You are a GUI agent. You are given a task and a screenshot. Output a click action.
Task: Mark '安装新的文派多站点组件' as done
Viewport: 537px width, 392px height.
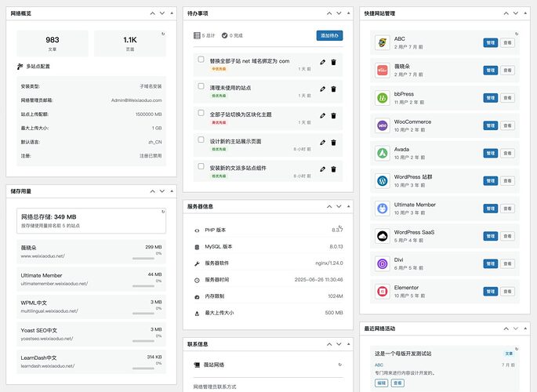201,166
